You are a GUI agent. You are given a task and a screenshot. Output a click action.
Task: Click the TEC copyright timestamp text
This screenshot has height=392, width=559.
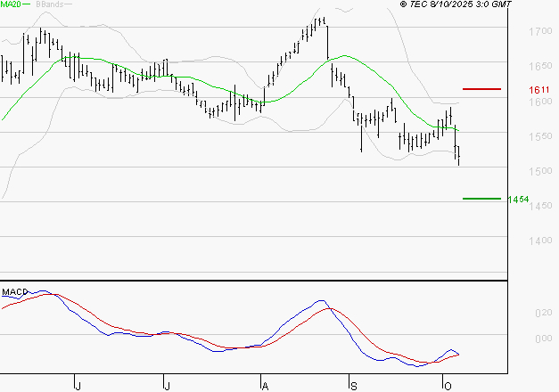(456, 4)
